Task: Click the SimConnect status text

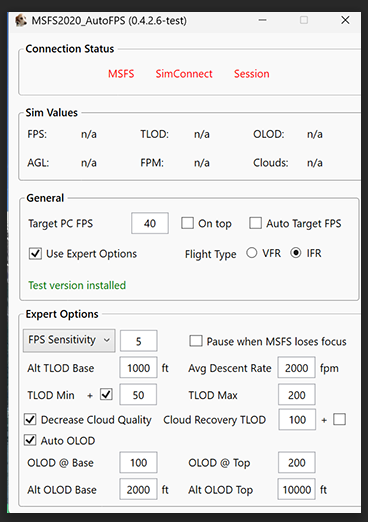Action: coord(184,74)
